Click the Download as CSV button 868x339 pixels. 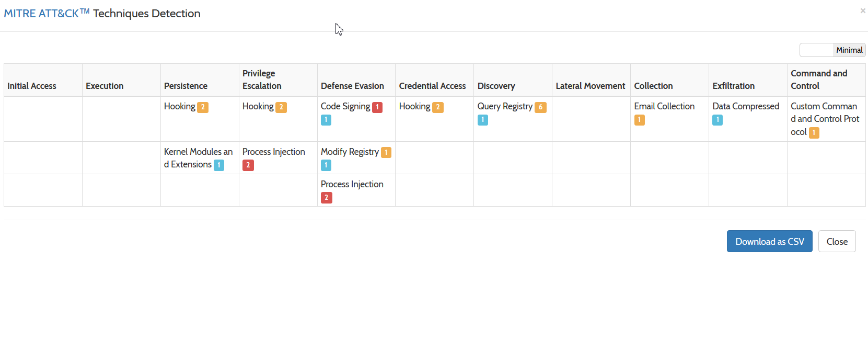pyautogui.click(x=769, y=241)
